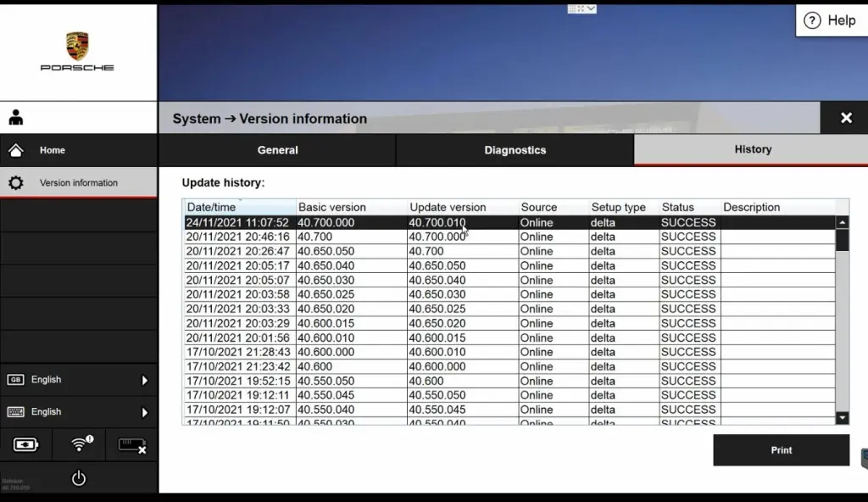Click the disconnected VCI device icon
Screen dimensions: 868x502
coord(132,444)
